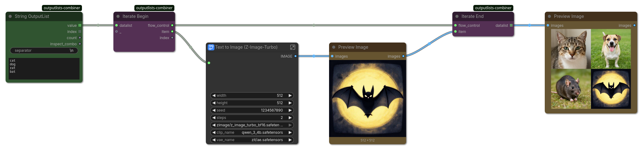Screen dimensions: 644x151
Task: Select next vae_name with the right arrow
Action: (290, 140)
